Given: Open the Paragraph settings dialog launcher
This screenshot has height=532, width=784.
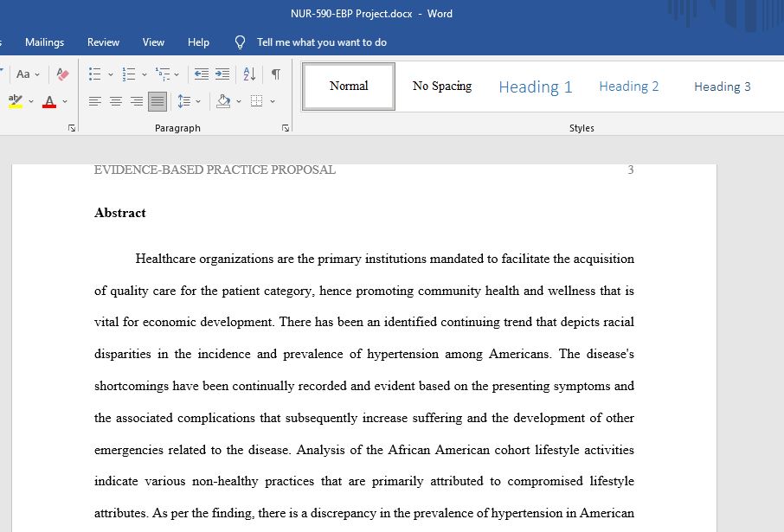Looking at the screenshot, I should tap(286, 129).
